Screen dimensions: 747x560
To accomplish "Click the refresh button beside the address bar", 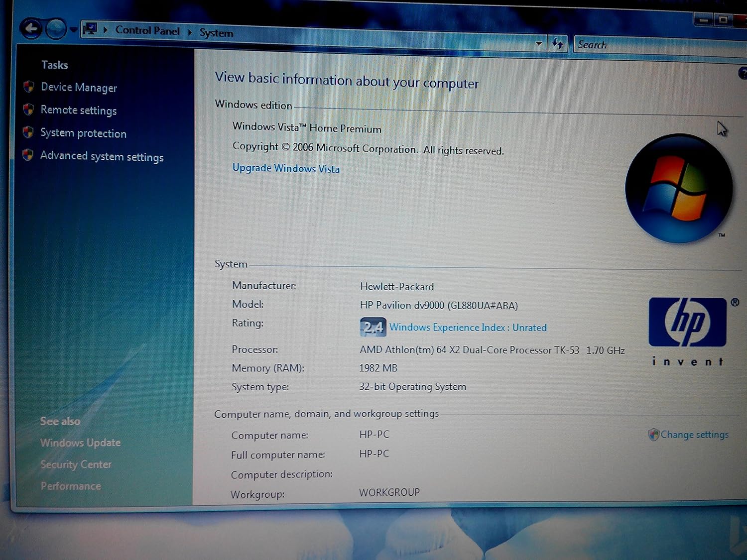I will [x=558, y=44].
